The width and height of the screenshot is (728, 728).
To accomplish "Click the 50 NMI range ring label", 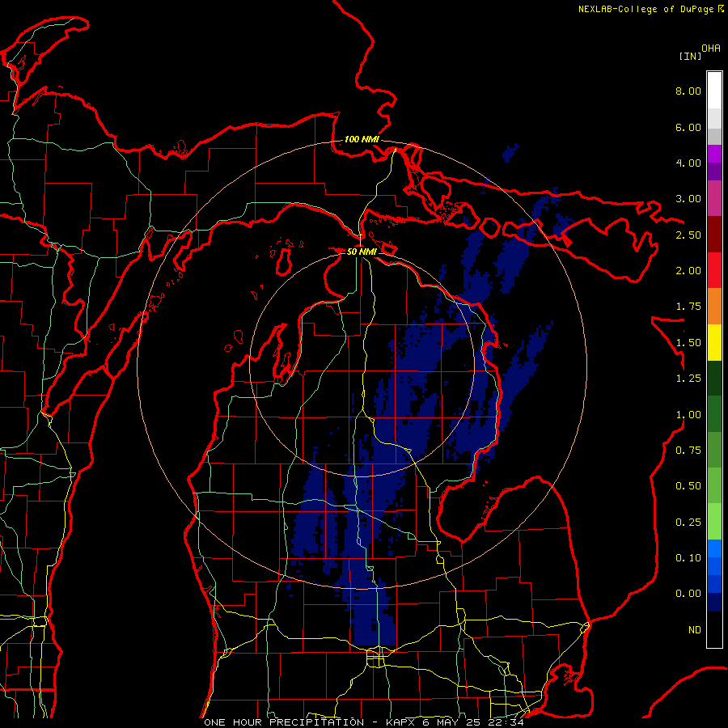I will pyautogui.click(x=362, y=252).
